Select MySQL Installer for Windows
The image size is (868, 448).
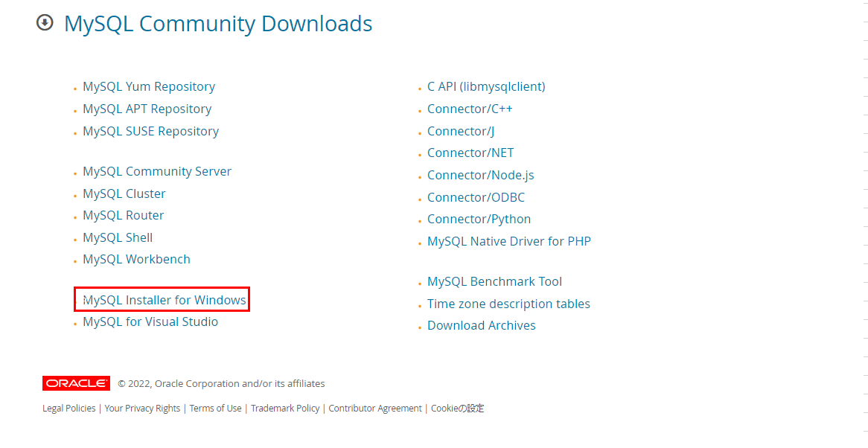click(x=165, y=300)
